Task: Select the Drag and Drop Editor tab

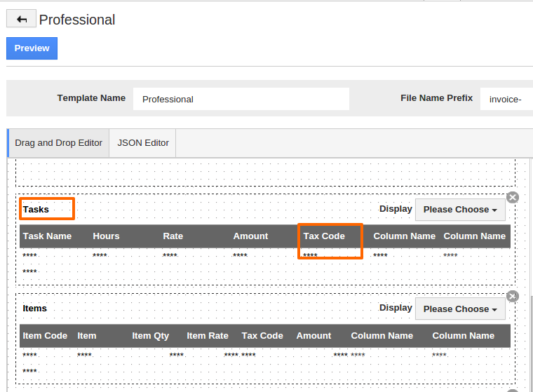Action: pyautogui.click(x=59, y=143)
